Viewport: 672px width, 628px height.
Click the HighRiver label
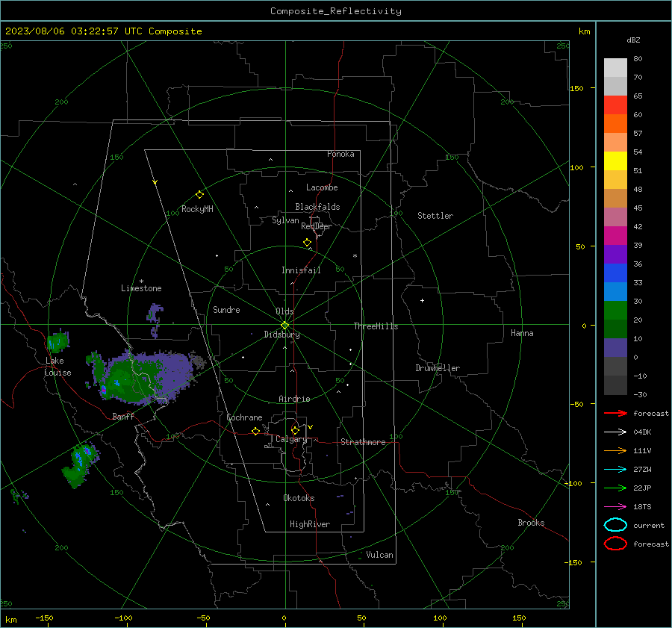tap(310, 524)
